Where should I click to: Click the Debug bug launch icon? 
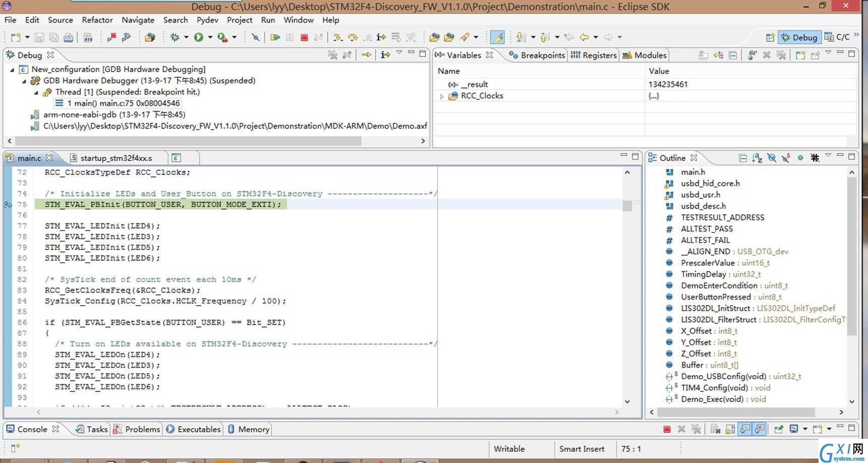click(x=175, y=37)
